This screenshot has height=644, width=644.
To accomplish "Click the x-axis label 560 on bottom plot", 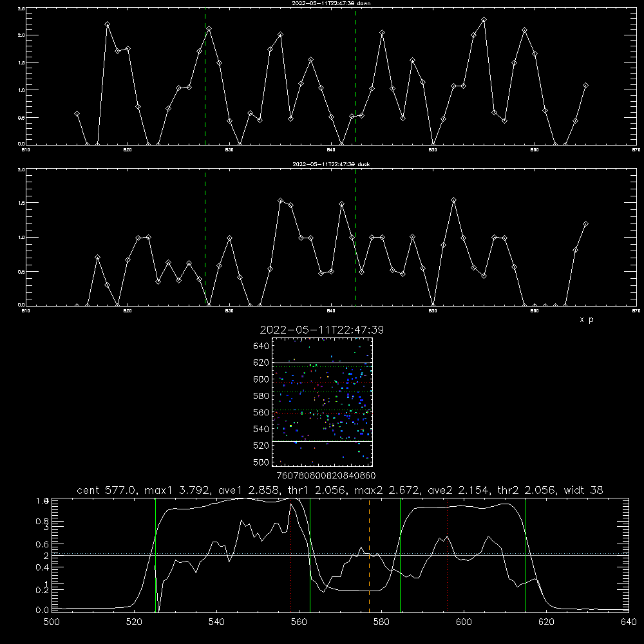I will pyautogui.click(x=299, y=622).
